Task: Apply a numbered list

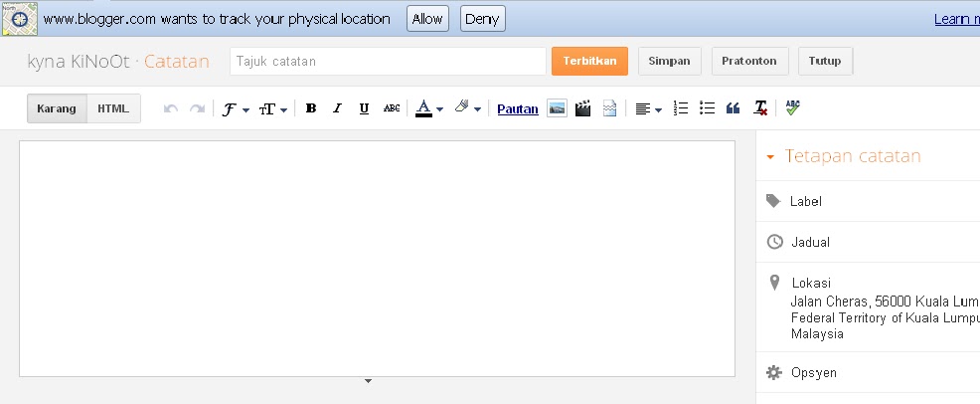Action: [x=681, y=108]
